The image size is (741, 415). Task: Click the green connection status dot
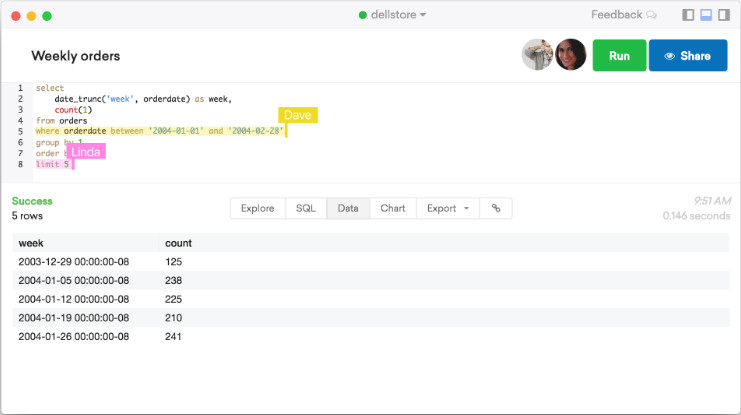tap(362, 15)
